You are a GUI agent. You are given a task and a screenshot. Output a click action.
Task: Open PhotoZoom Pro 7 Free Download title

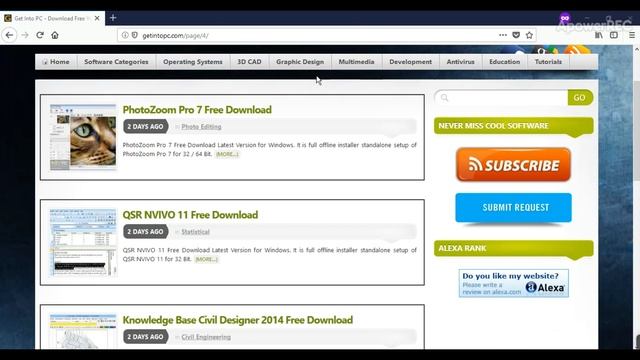pyautogui.click(x=197, y=110)
